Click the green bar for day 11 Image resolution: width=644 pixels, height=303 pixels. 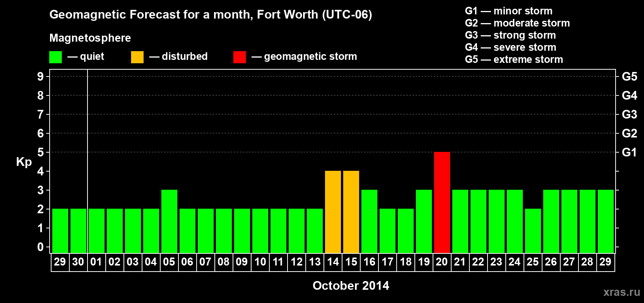pyautogui.click(x=278, y=231)
